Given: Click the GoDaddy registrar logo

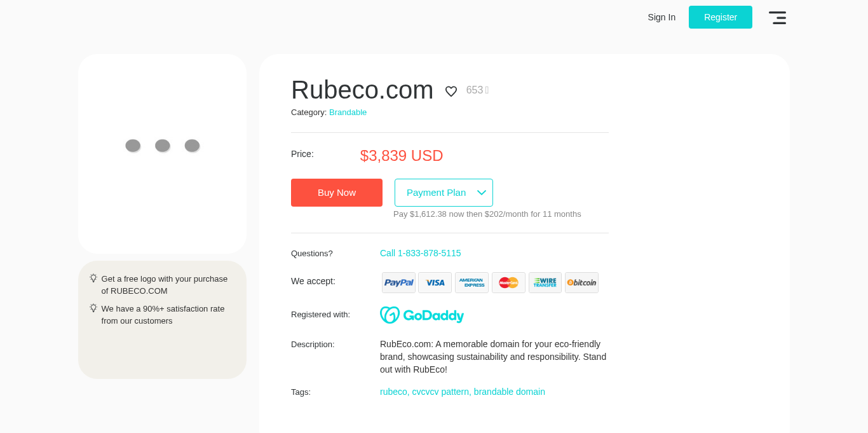Looking at the screenshot, I should pos(422,315).
